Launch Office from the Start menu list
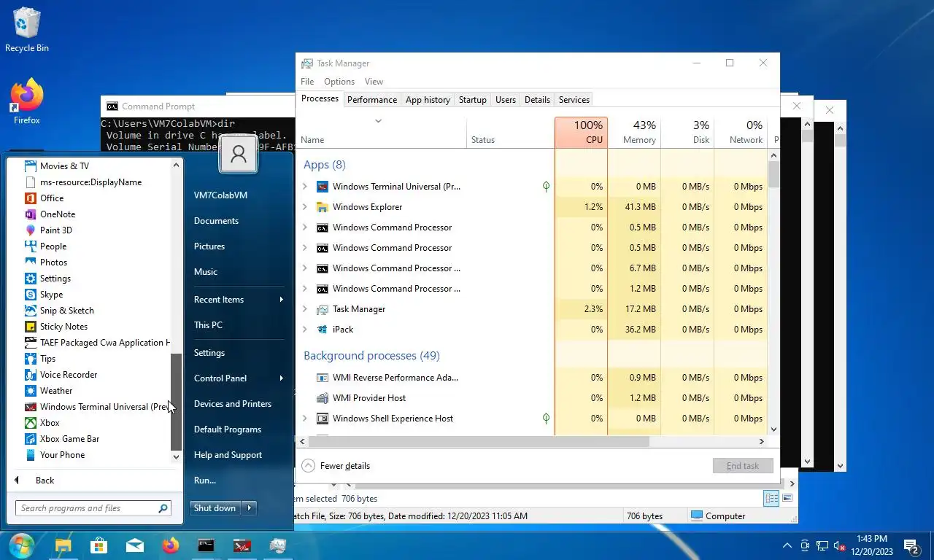This screenshot has height=560, width=934. (x=52, y=198)
